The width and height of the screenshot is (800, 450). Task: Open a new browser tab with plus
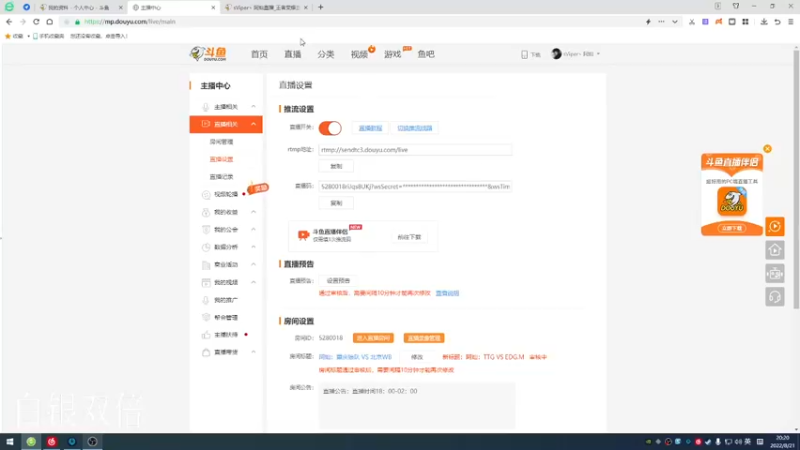320,7
